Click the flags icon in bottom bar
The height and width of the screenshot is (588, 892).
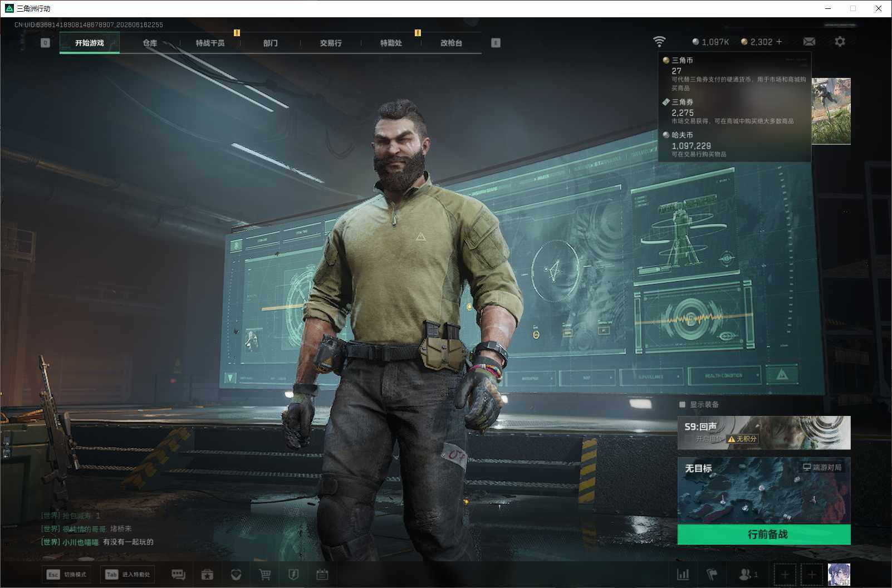click(712, 574)
